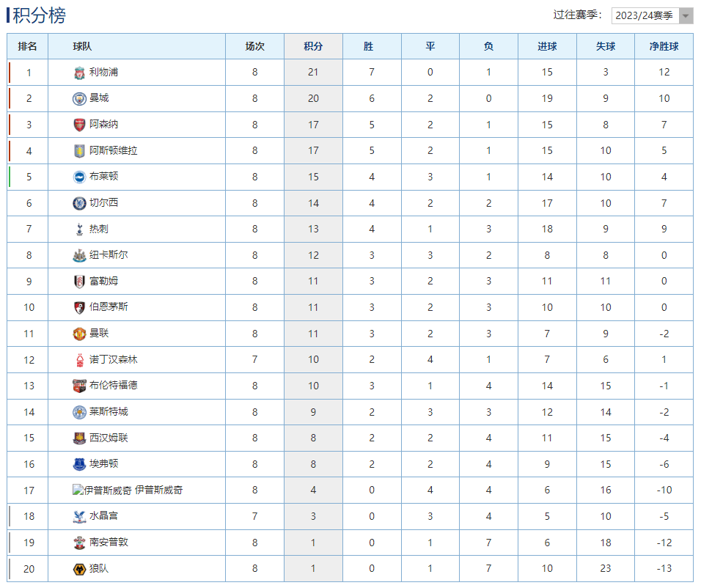The image size is (701, 588).
Task: Click the Brighton (布莱顿) crest icon
Action: [x=79, y=177]
